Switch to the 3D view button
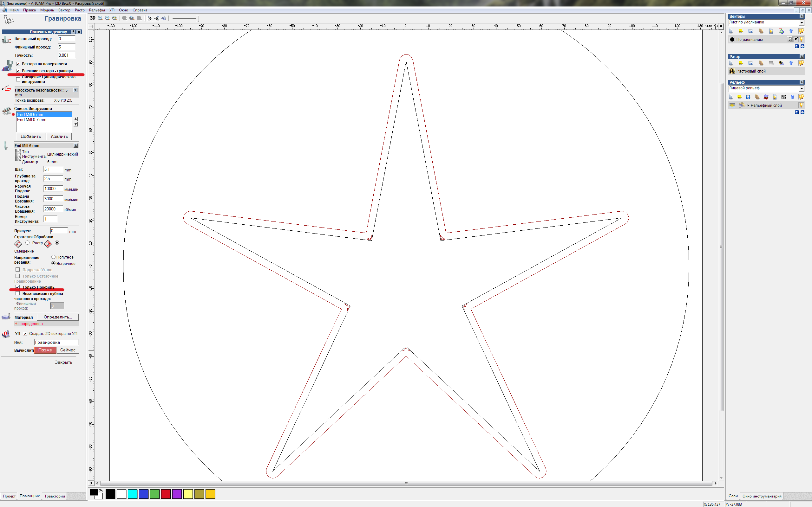 [93, 18]
